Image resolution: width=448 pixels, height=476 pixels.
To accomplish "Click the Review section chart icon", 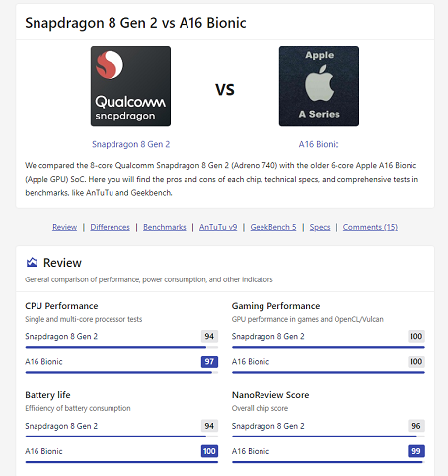I will click(32, 262).
